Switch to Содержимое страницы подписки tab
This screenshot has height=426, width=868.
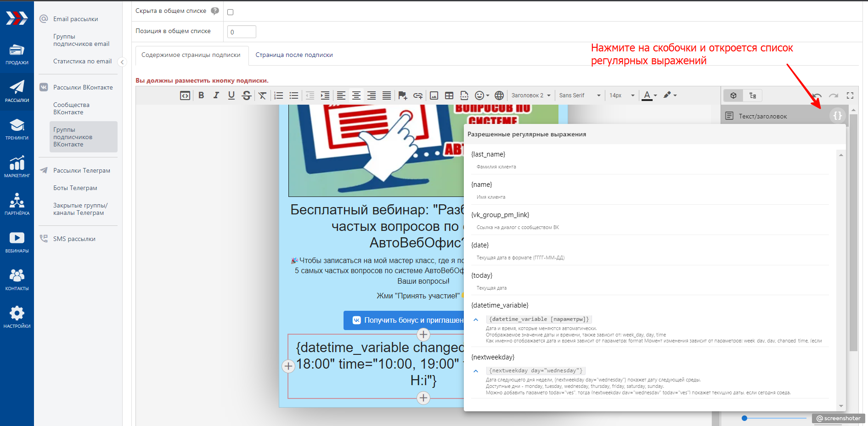pyautogui.click(x=191, y=55)
